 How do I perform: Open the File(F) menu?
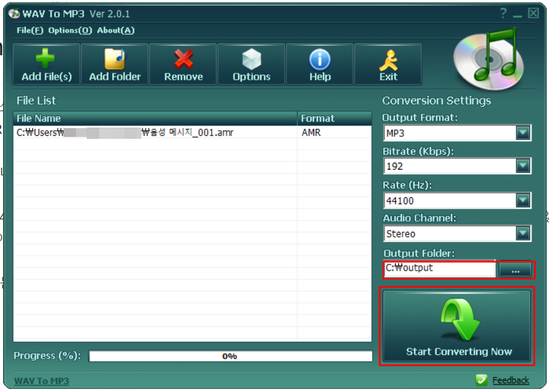(x=30, y=31)
